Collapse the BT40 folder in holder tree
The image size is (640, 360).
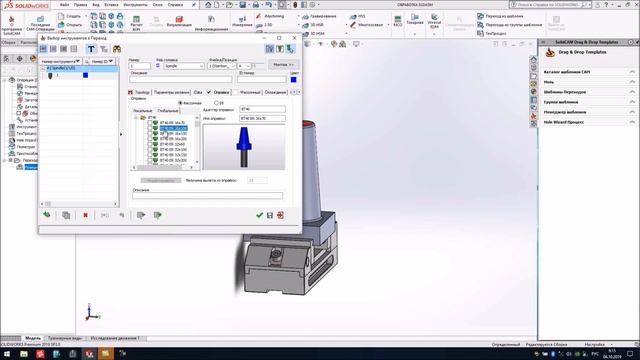click(x=136, y=118)
